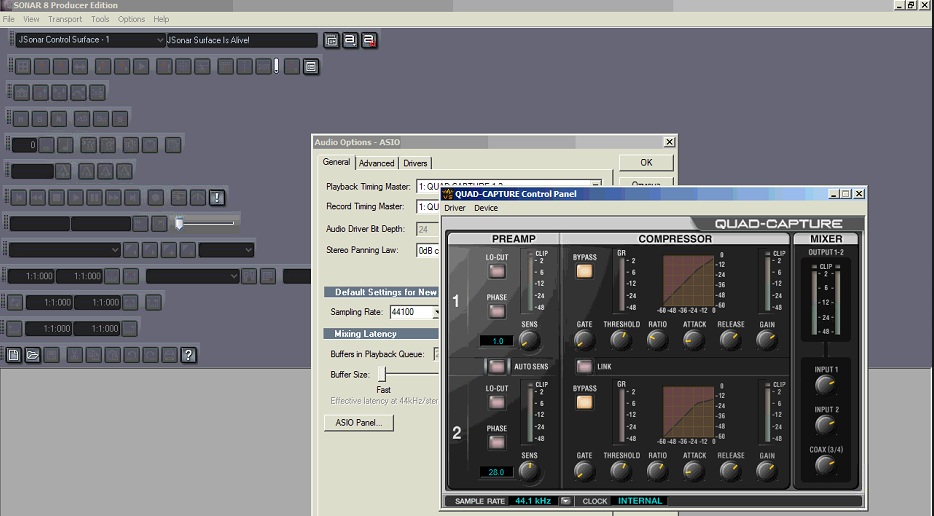Switch to the Advanced tab
934x516 pixels.
point(376,163)
